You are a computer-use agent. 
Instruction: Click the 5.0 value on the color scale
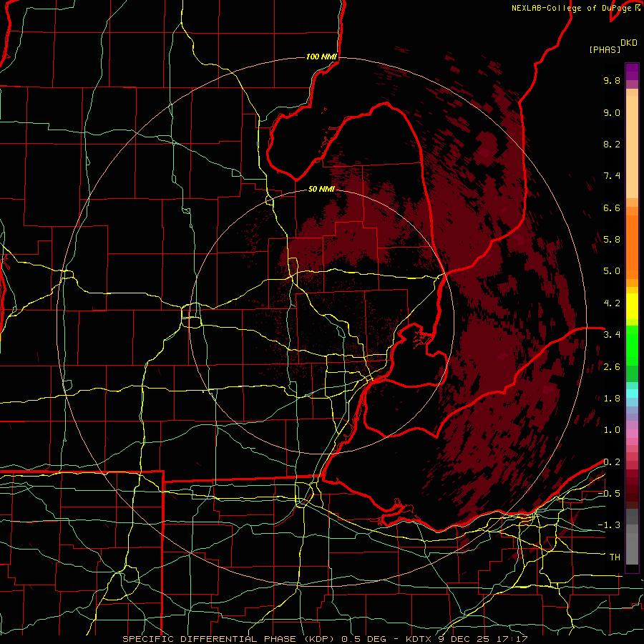(x=612, y=271)
